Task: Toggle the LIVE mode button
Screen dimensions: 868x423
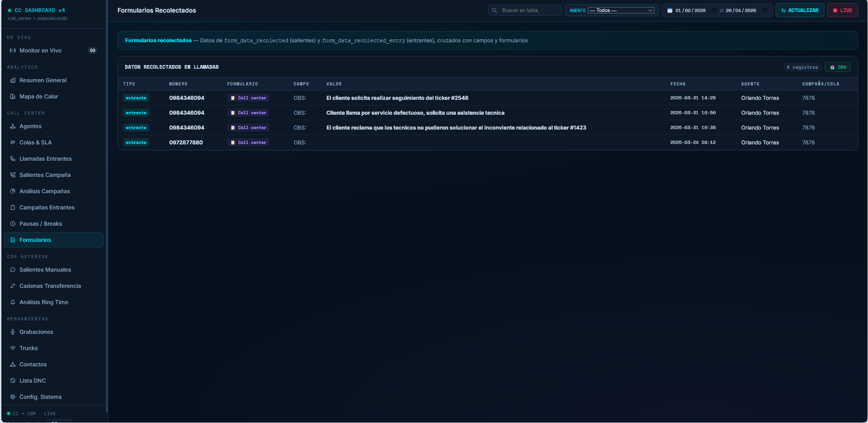Action: pos(842,10)
